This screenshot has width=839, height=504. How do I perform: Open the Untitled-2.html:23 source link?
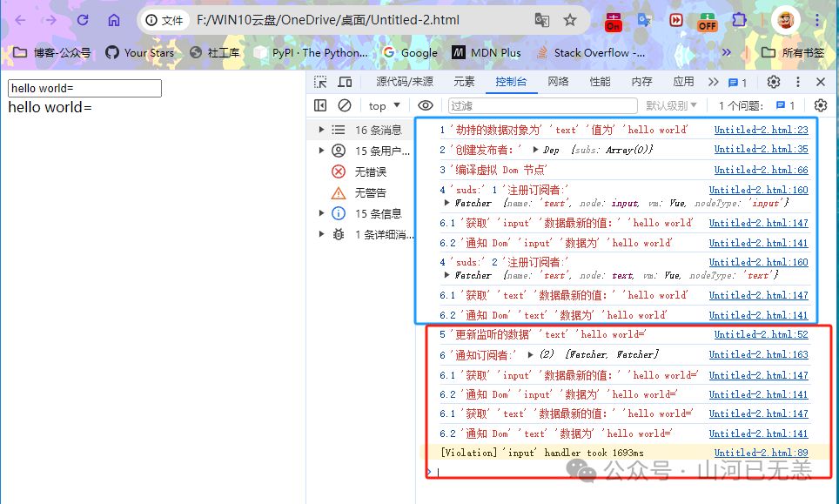(x=761, y=130)
